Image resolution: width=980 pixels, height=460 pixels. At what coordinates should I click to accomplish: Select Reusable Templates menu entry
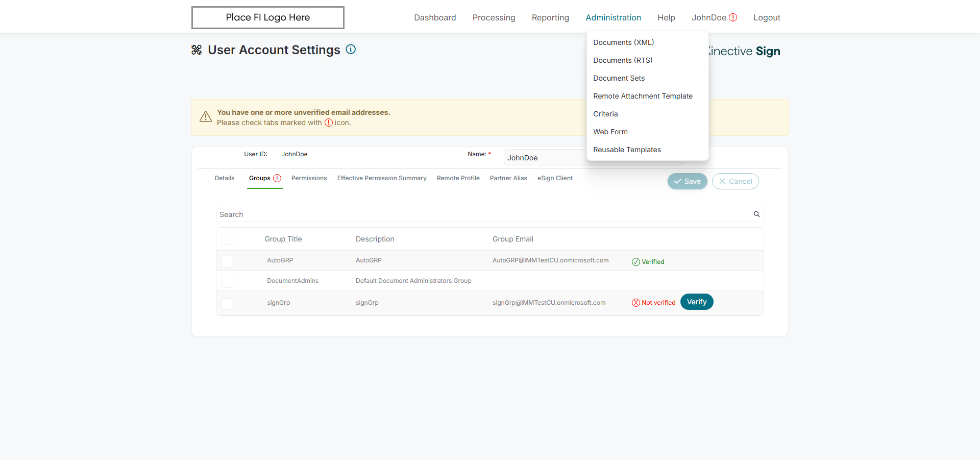point(627,150)
